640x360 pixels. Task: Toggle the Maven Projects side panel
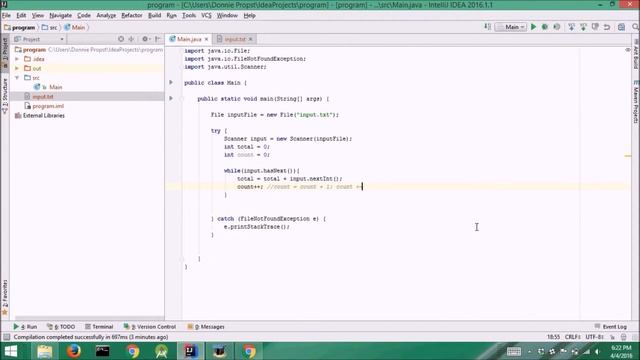coord(636,102)
